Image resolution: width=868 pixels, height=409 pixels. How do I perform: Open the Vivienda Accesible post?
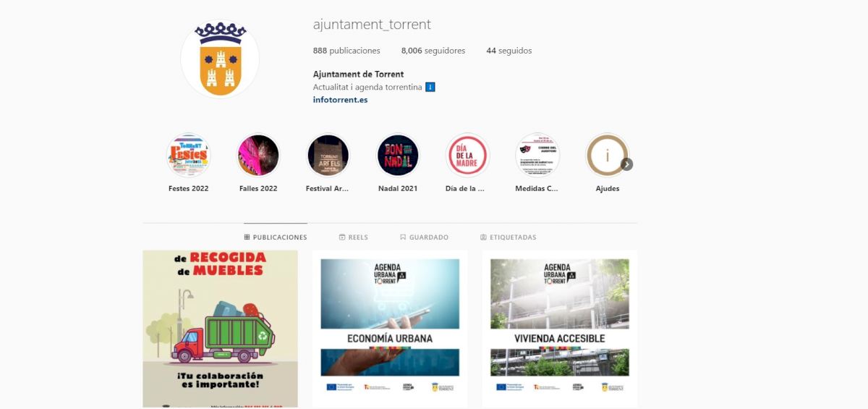coord(560,329)
